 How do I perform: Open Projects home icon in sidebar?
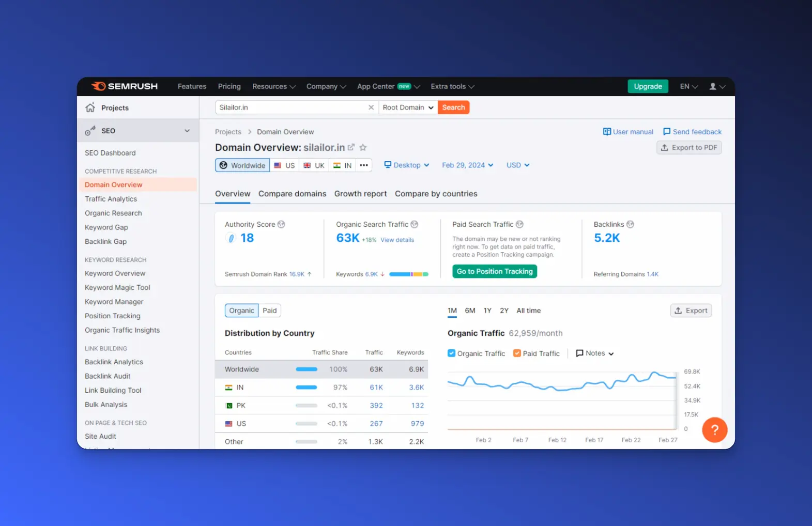(90, 107)
